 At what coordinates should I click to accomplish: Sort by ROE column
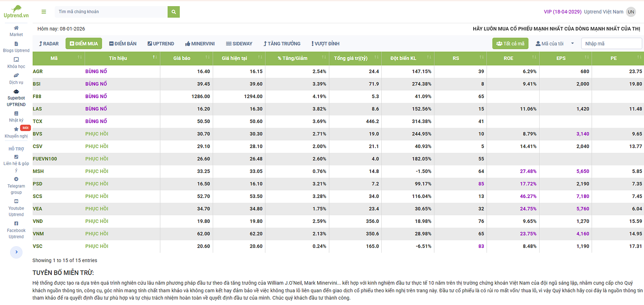click(534, 58)
